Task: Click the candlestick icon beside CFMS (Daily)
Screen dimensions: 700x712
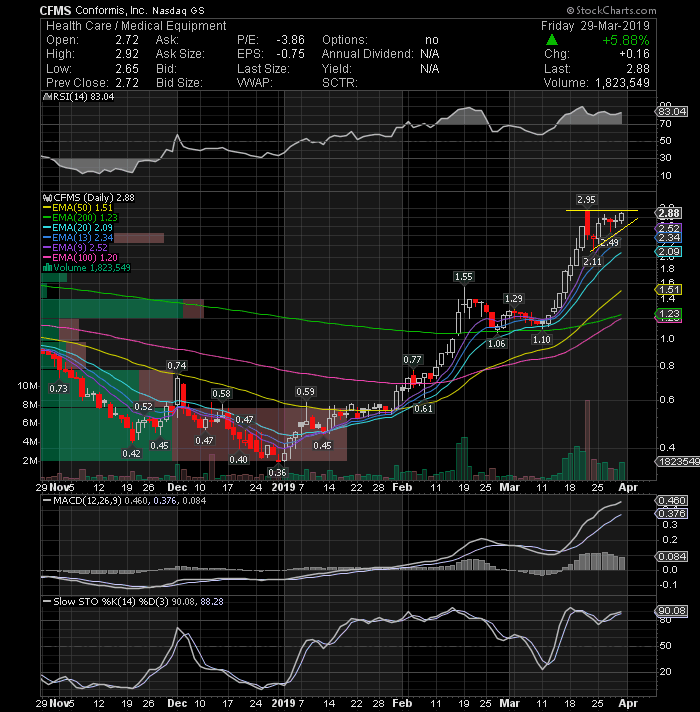Action: pyautogui.click(x=48, y=198)
